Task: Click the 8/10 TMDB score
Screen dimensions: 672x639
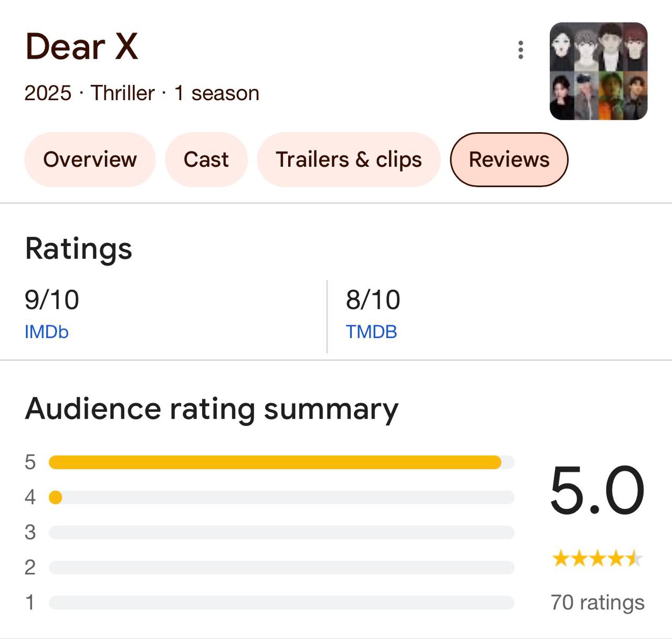Action: pos(373,300)
